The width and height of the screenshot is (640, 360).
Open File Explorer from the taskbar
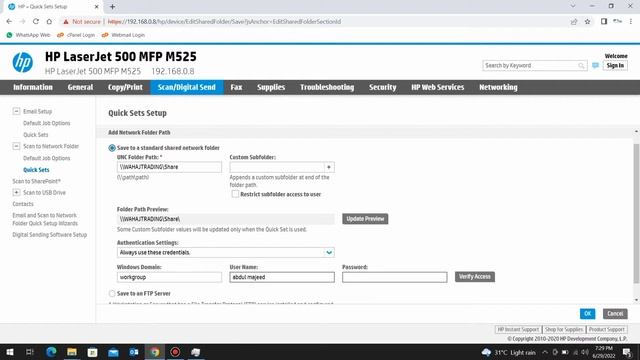[72, 352]
